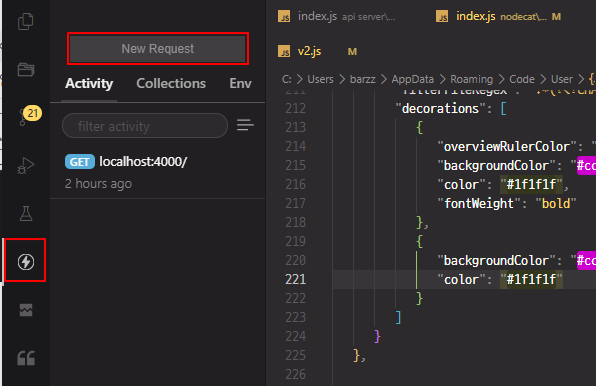Switch to the Collections tab
596x386 pixels.
click(x=171, y=83)
